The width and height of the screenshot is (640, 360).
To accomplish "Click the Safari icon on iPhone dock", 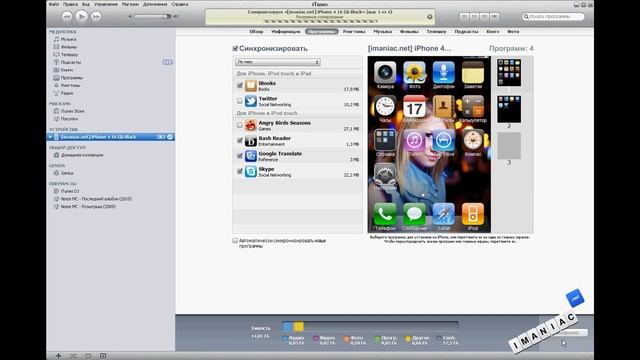I will pos(443,213).
